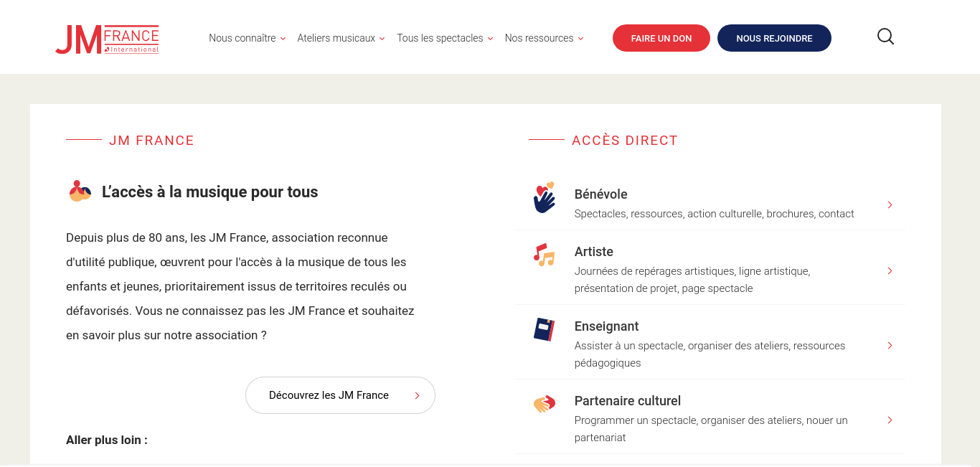Open the Bénévole heading link
Image resolution: width=980 pixels, height=467 pixels.
pyautogui.click(x=601, y=194)
